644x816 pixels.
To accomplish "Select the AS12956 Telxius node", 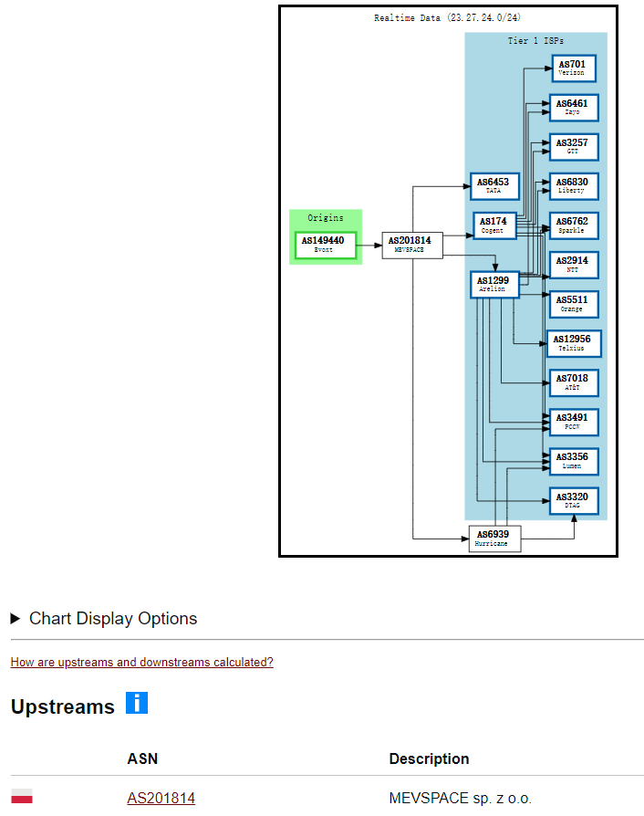I will pyautogui.click(x=574, y=343).
